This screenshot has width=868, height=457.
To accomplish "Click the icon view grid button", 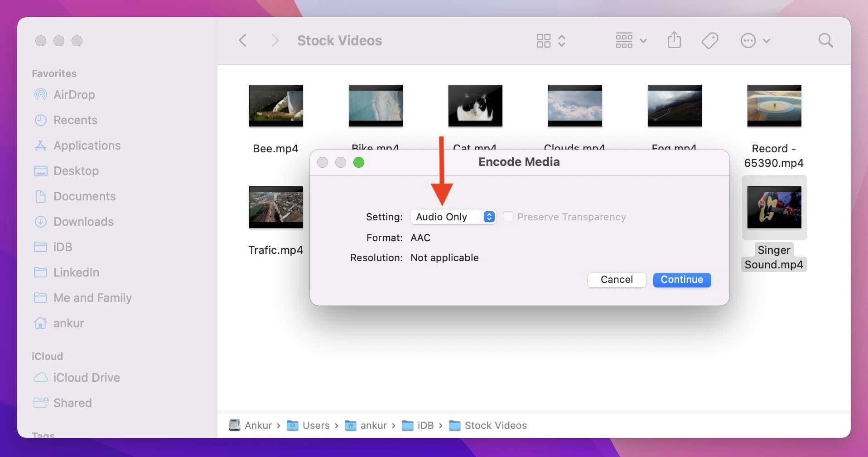I will click(544, 40).
